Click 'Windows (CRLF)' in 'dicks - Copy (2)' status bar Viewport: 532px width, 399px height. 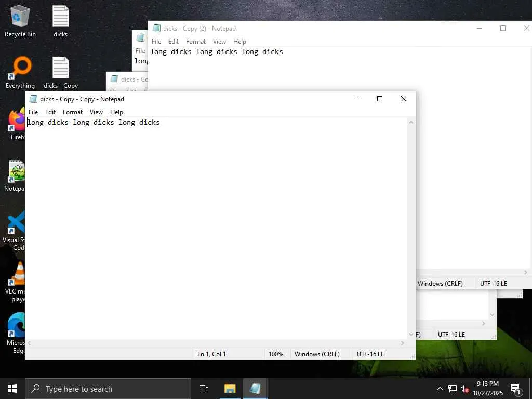coord(440,283)
